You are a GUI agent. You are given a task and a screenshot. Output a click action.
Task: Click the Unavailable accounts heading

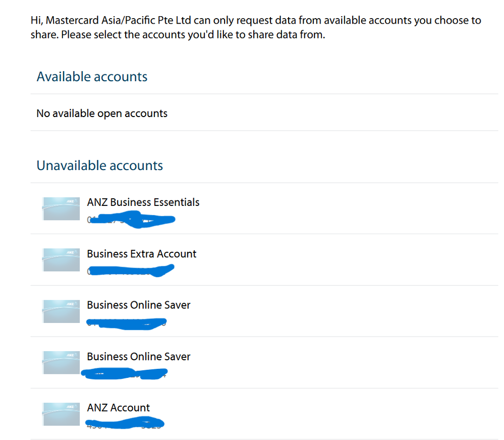(x=100, y=166)
